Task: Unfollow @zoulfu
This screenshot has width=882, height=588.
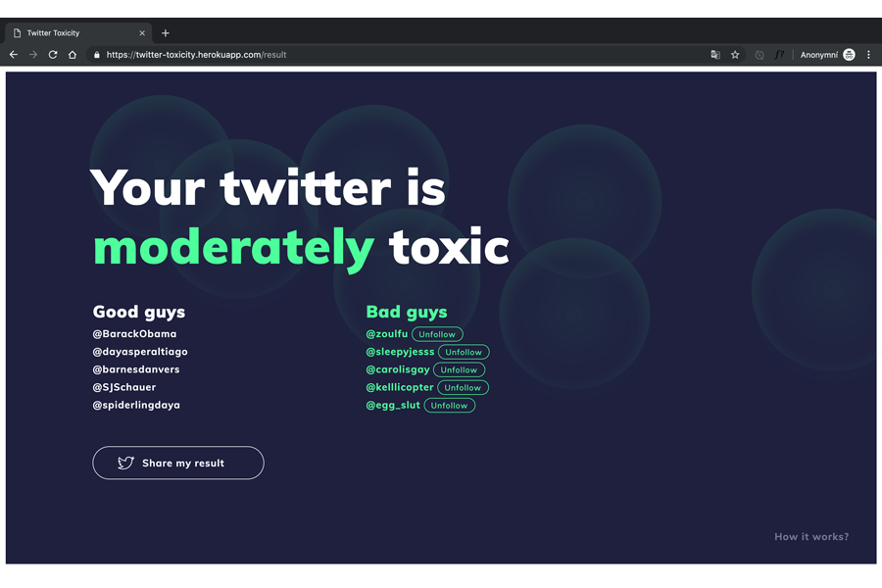Action: tap(437, 334)
